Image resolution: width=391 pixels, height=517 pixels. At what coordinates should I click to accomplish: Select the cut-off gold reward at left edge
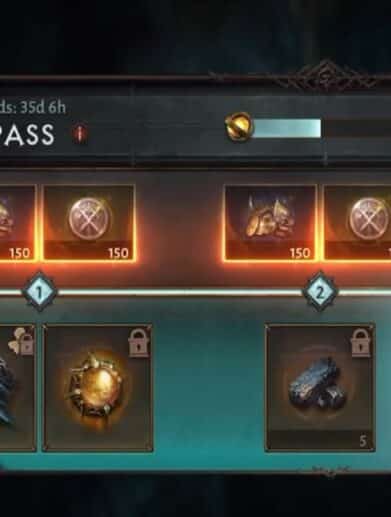(x=17, y=223)
